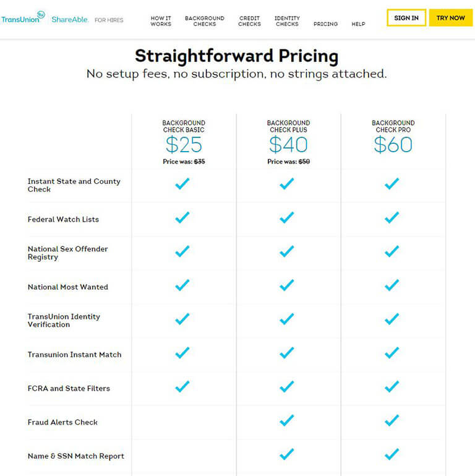Screen dimensions: 475x476
Task: Open the How It Works menu item
Action: pos(161,21)
